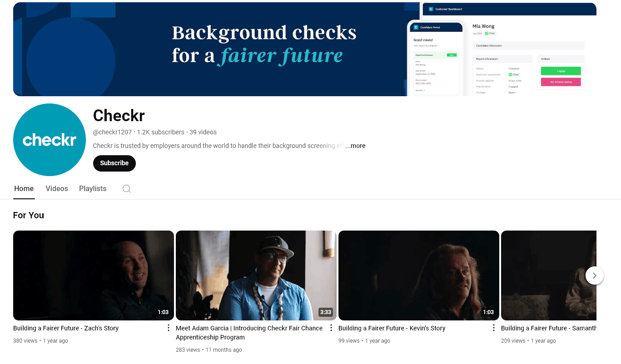Click the channel search magnifier icon
This screenshot has height=364, width=621.
127,189
